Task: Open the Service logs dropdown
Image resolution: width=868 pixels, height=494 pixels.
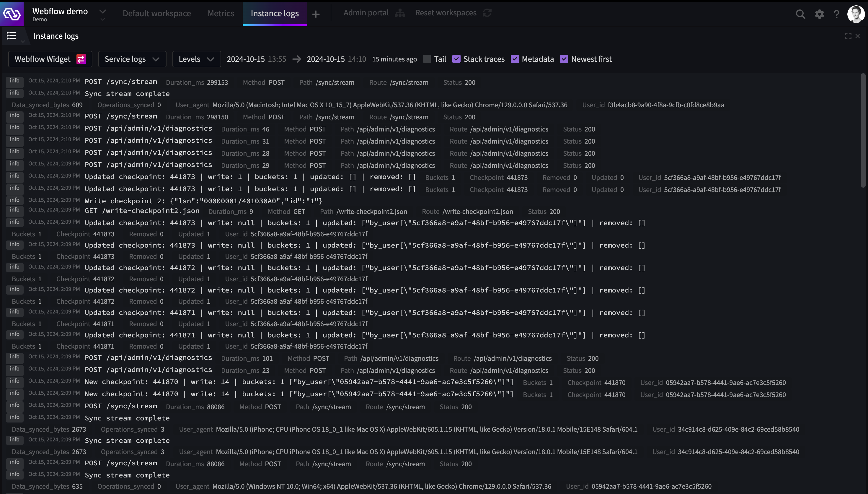Action: coord(132,59)
